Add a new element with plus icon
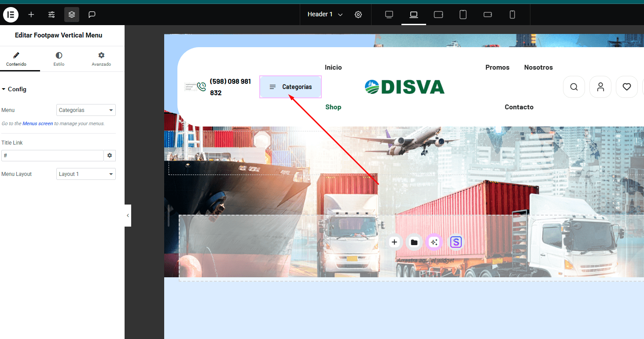This screenshot has width=644, height=339. [x=31, y=15]
